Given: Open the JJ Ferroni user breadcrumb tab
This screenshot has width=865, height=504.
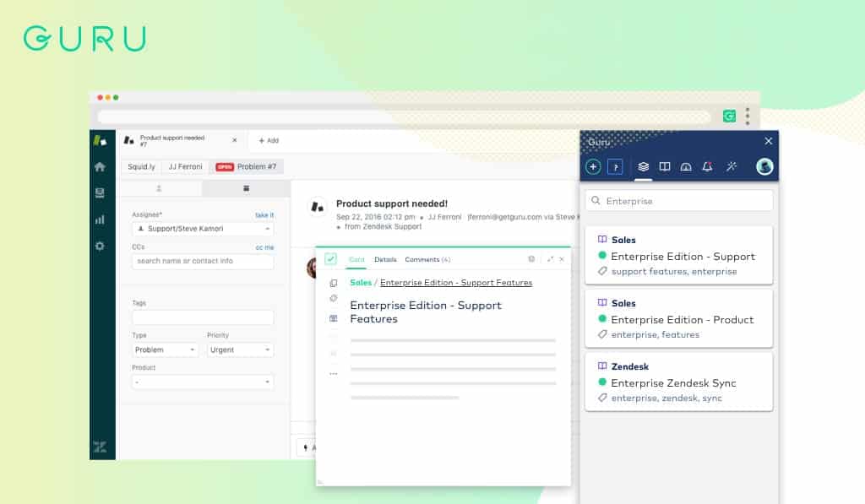Looking at the screenshot, I should point(185,166).
